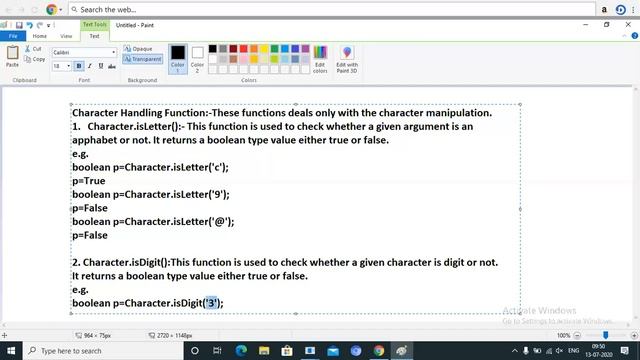Click the zoom in plus button
The width and height of the screenshot is (640, 360).
click(634, 335)
